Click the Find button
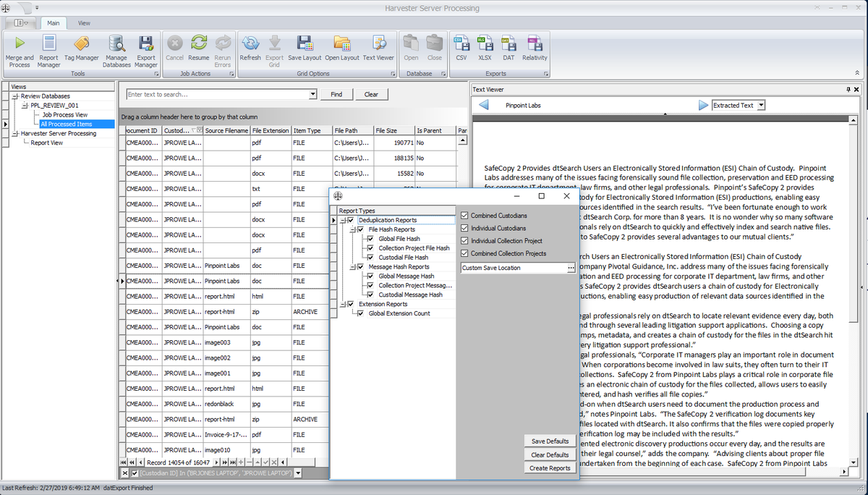868x495 pixels. coord(336,94)
